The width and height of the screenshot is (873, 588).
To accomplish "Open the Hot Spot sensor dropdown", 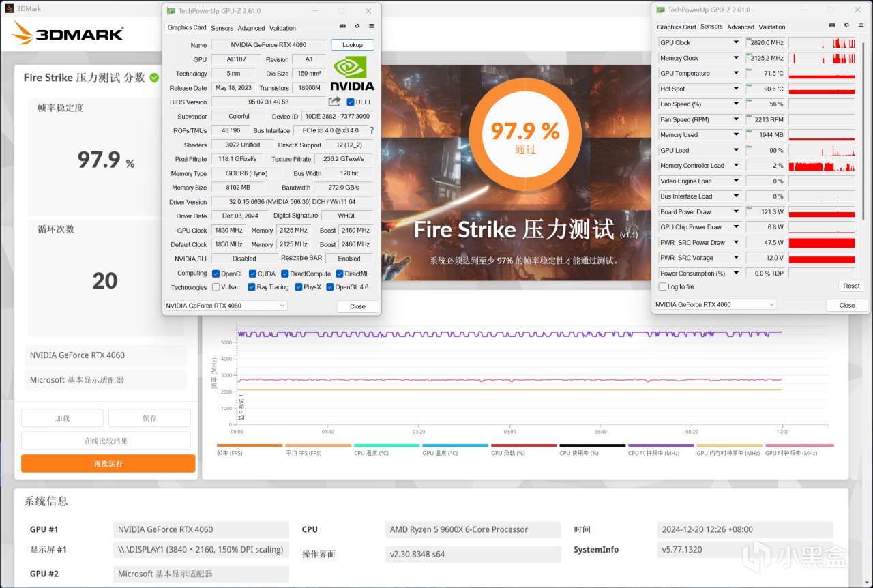I will point(736,89).
